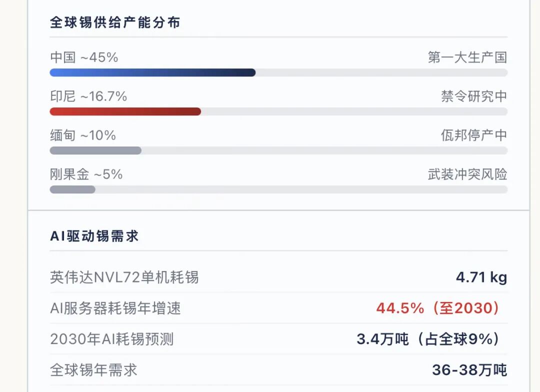This screenshot has height=392, width=540.
Task: Select the 缅甸 ~10% label
Action: click(x=83, y=135)
